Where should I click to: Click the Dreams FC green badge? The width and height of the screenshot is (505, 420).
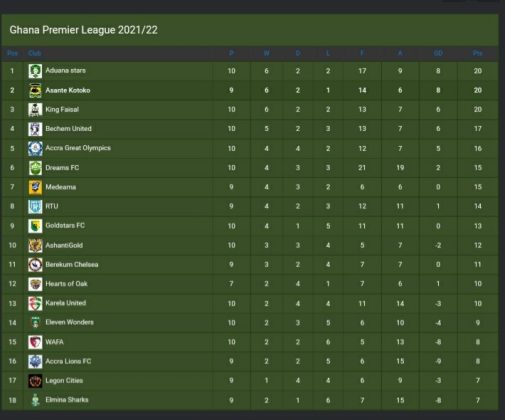[x=35, y=168]
